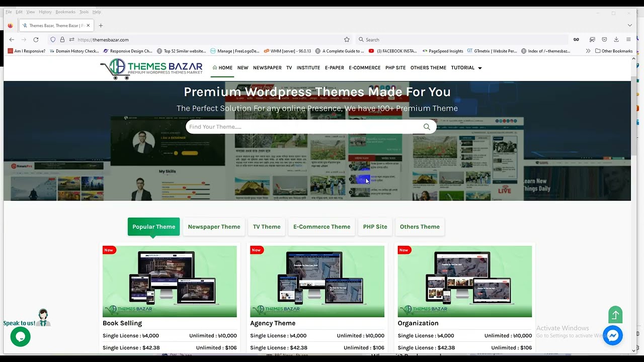Click the magnifier icon in theme search
Screen dimensions: 644x362
tap(427, 127)
